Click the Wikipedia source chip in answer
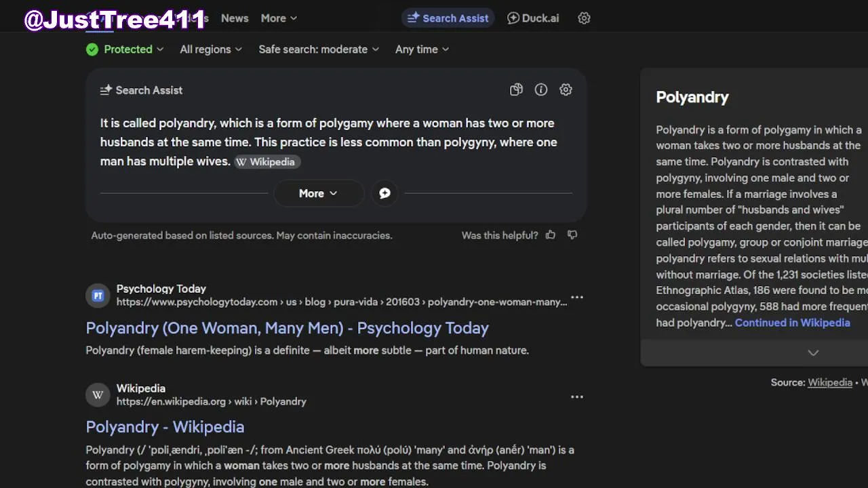Viewport: 868px width, 488px height. click(x=267, y=162)
